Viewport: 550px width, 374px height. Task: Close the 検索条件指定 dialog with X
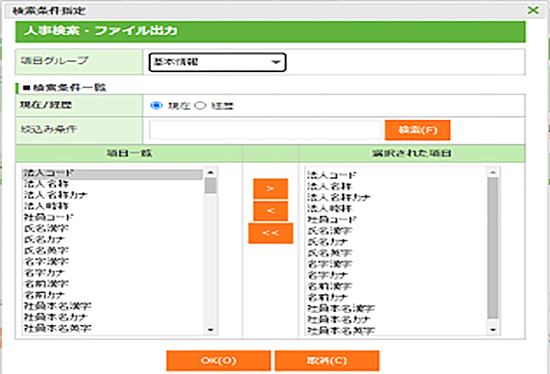point(533,10)
